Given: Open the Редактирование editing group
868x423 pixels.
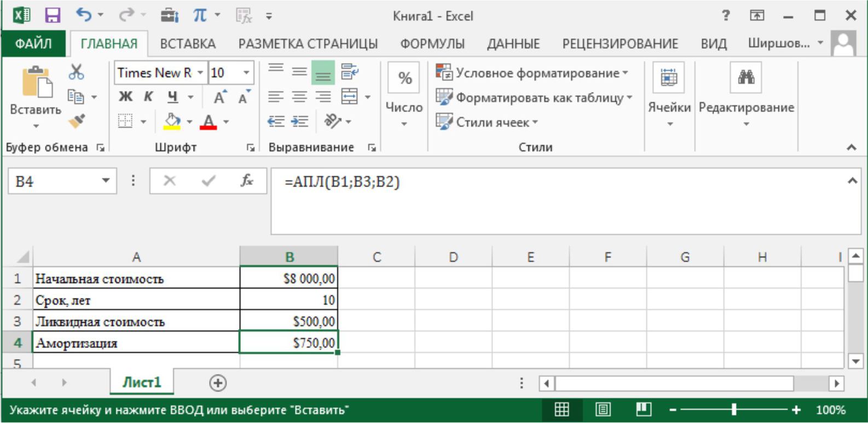Looking at the screenshot, I should pyautogui.click(x=746, y=94).
